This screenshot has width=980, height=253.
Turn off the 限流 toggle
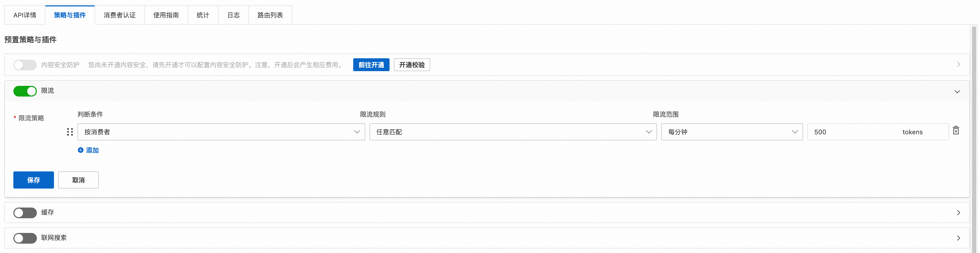click(x=25, y=91)
